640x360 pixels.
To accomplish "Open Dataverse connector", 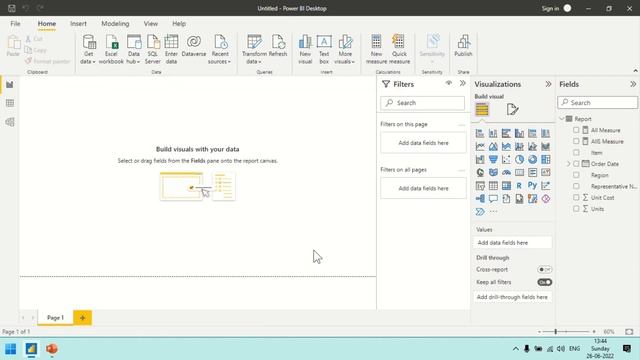I will [194, 46].
